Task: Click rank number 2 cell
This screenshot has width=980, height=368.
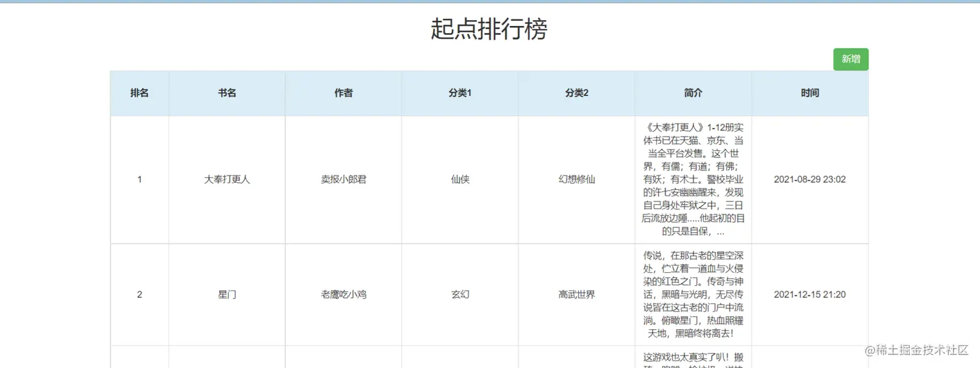Action: pos(139,294)
